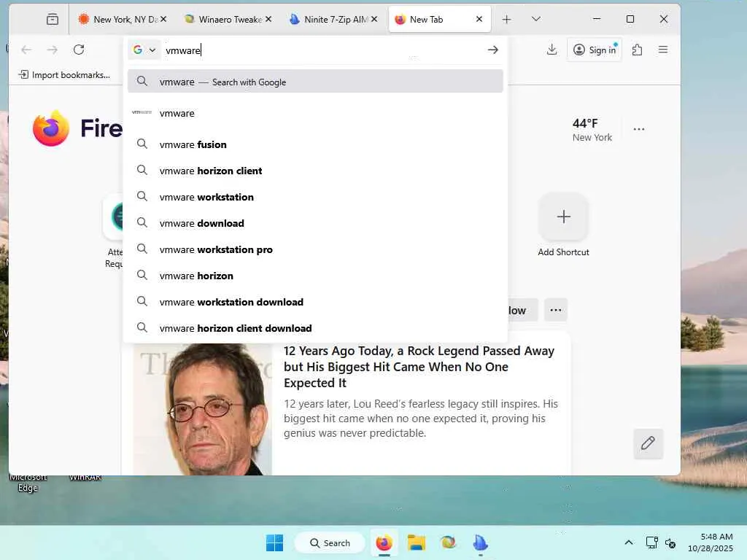Open weather widget options ellipsis menu
The image size is (747, 560).
[x=639, y=129]
